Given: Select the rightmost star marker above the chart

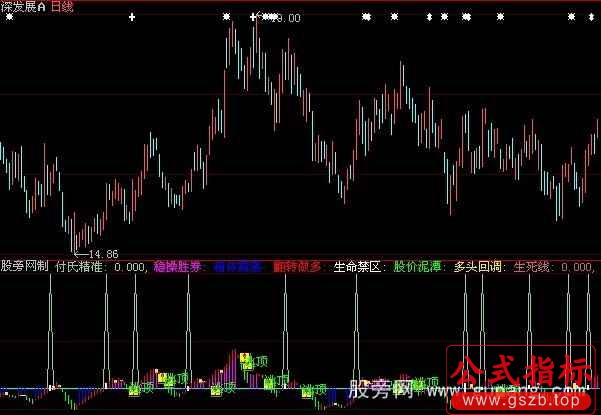Looking at the screenshot, I should [573, 17].
